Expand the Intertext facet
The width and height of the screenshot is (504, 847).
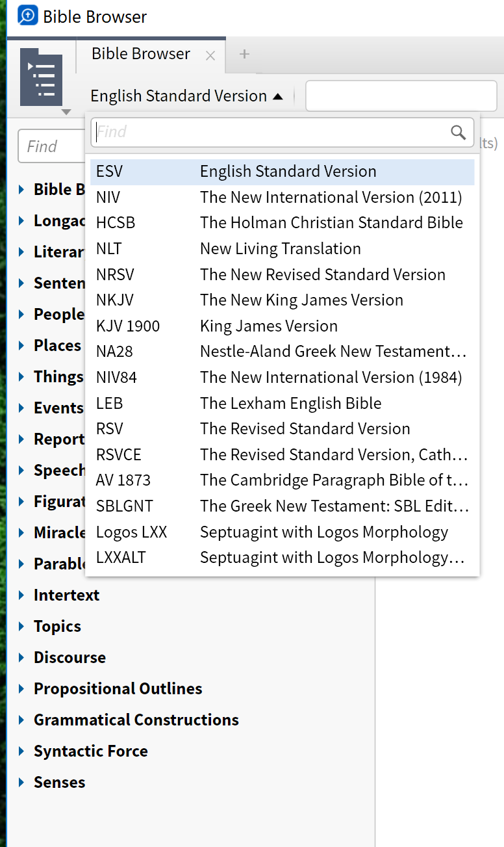[21, 595]
